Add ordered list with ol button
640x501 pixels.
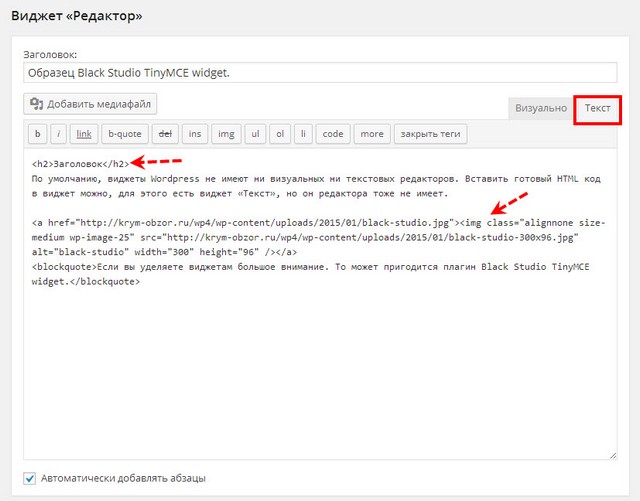tap(280, 134)
